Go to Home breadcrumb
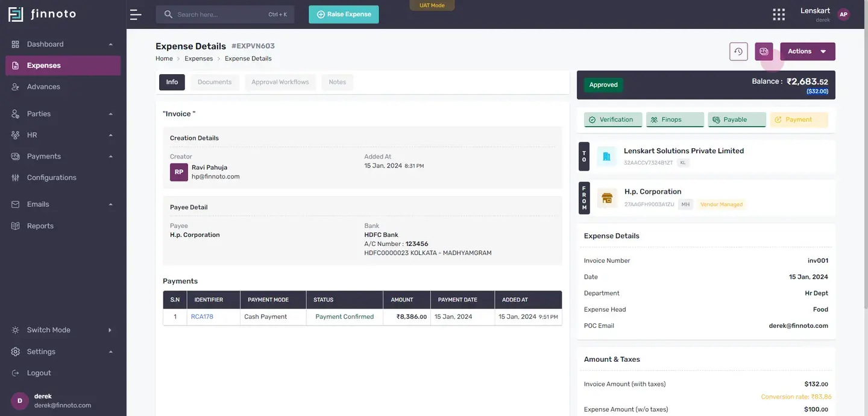The width and height of the screenshot is (868, 416). point(164,58)
